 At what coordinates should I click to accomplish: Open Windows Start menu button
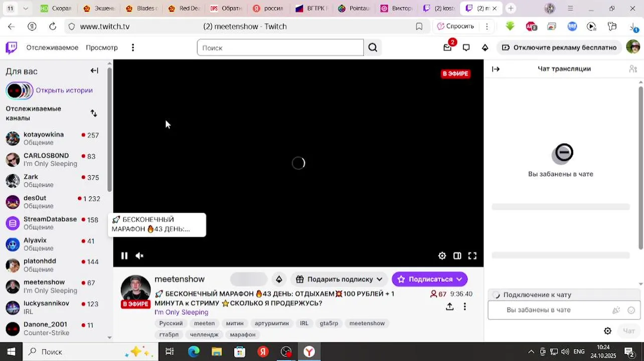11,351
